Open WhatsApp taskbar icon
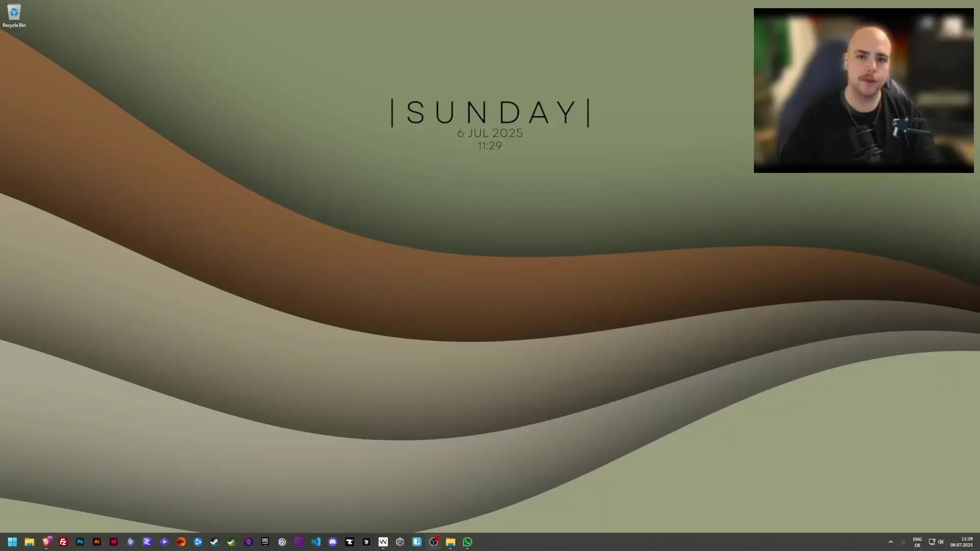Screen dimensions: 980x551 pyautogui.click(x=468, y=542)
